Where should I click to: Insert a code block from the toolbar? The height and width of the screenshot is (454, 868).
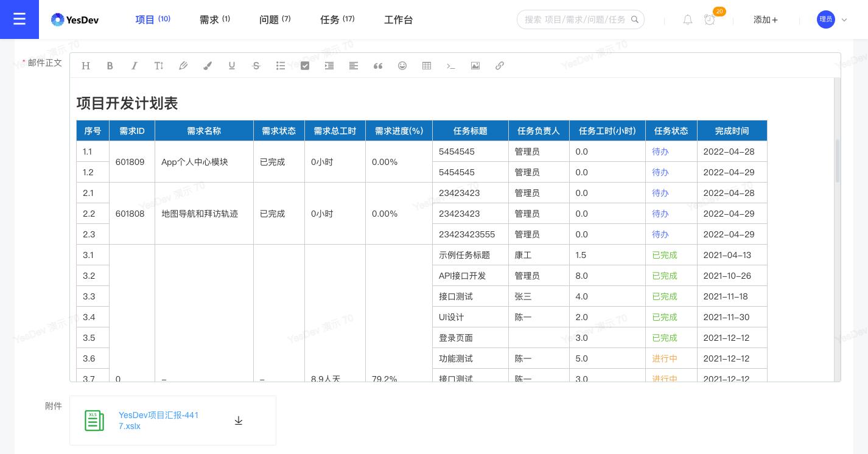click(x=451, y=65)
